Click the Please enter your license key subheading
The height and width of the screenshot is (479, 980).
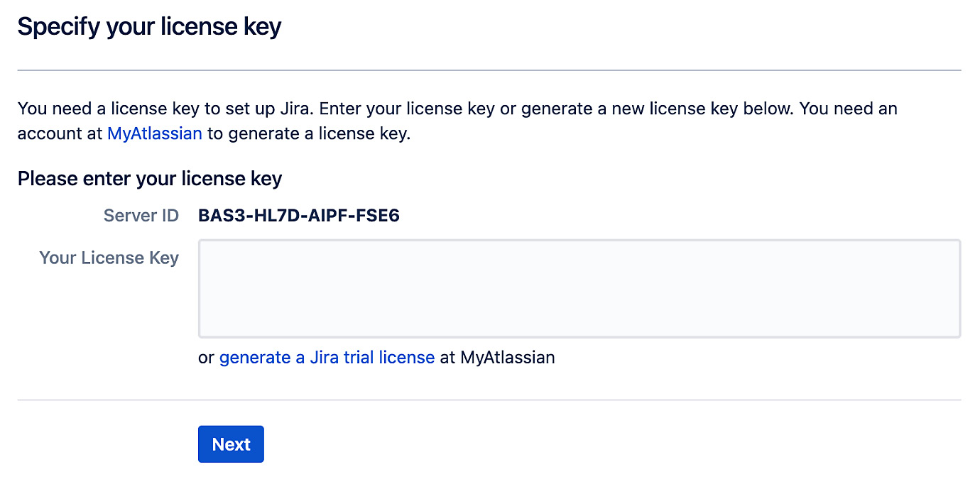pos(149,178)
